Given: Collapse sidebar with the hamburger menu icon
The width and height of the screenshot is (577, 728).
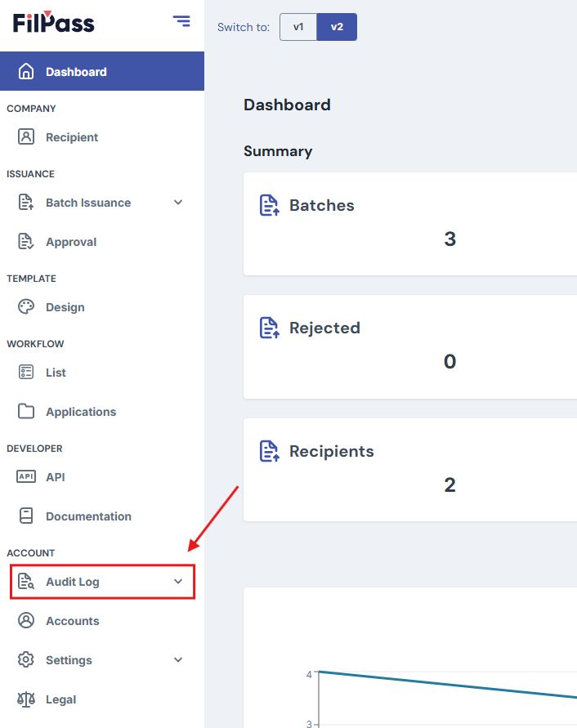Looking at the screenshot, I should click(181, 21).
